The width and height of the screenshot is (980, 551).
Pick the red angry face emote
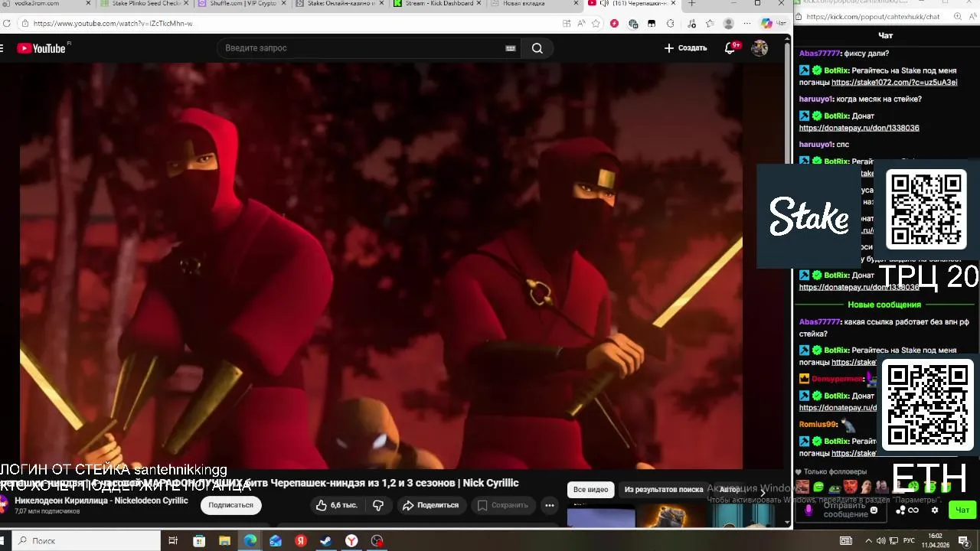[x=851, y=486]
